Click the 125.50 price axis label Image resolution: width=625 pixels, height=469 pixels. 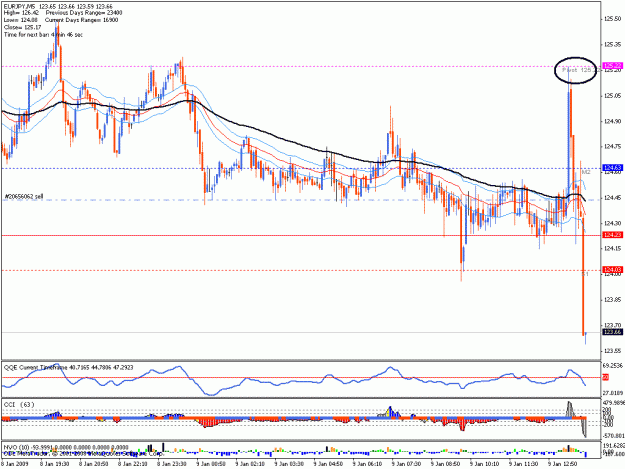[613, 19]
